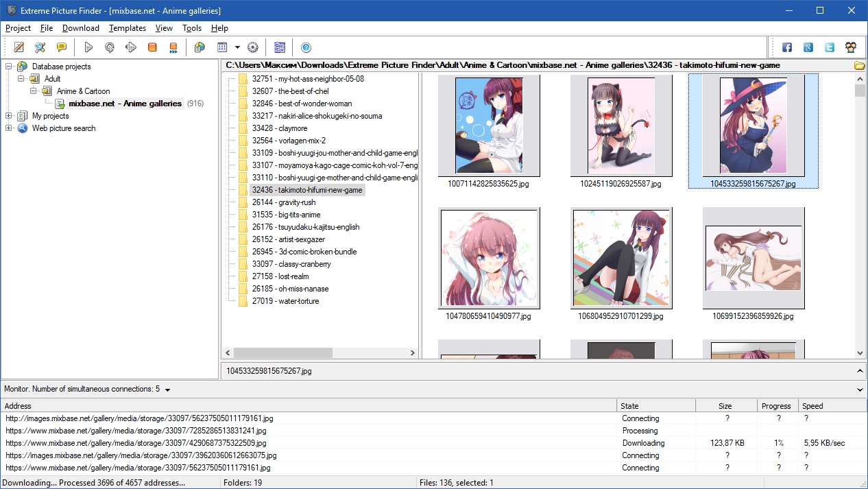
Task: Collapse the Database projects tree node
Action: 9,67
